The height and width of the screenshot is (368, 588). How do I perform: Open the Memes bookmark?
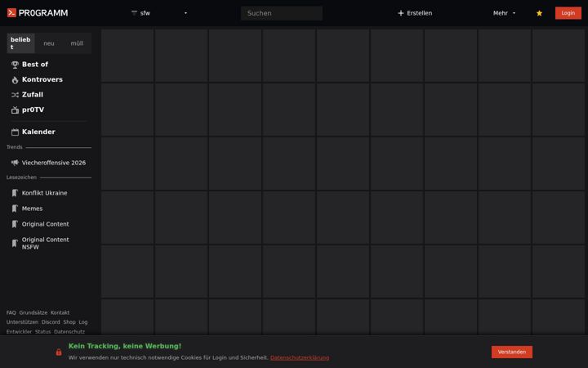pyautogui.click(x=32, y=209)
